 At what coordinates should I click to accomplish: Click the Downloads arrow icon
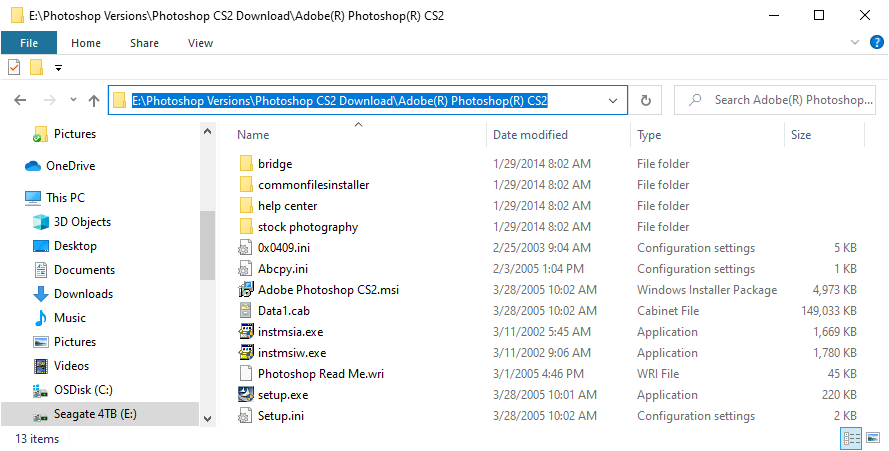point(41,294)
